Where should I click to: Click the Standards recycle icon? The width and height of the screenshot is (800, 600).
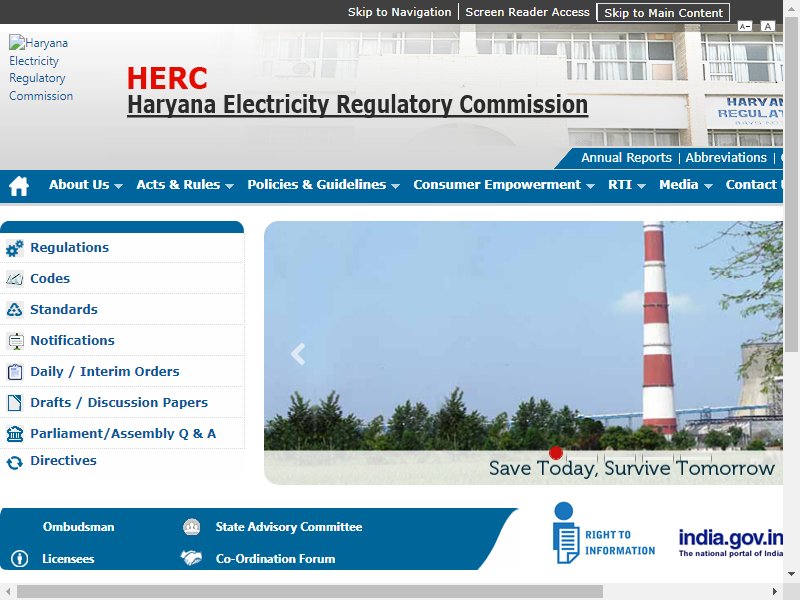tap(14, 310)
